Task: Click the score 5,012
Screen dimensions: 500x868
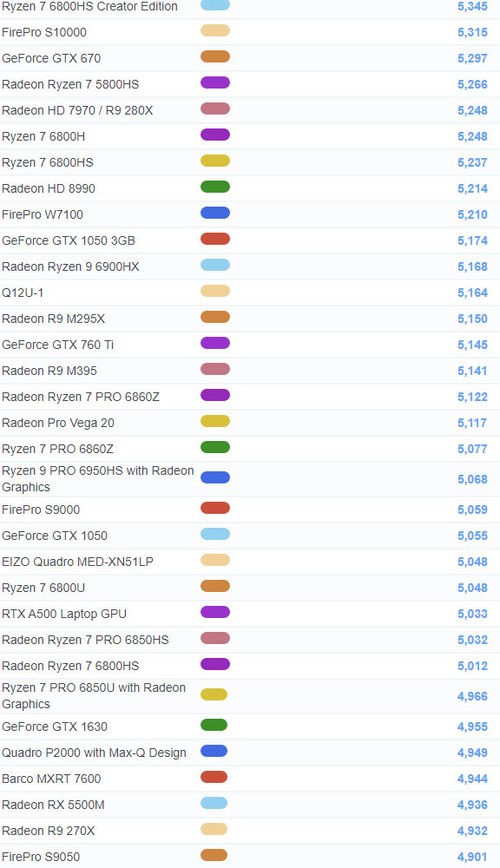Action: 472,666
